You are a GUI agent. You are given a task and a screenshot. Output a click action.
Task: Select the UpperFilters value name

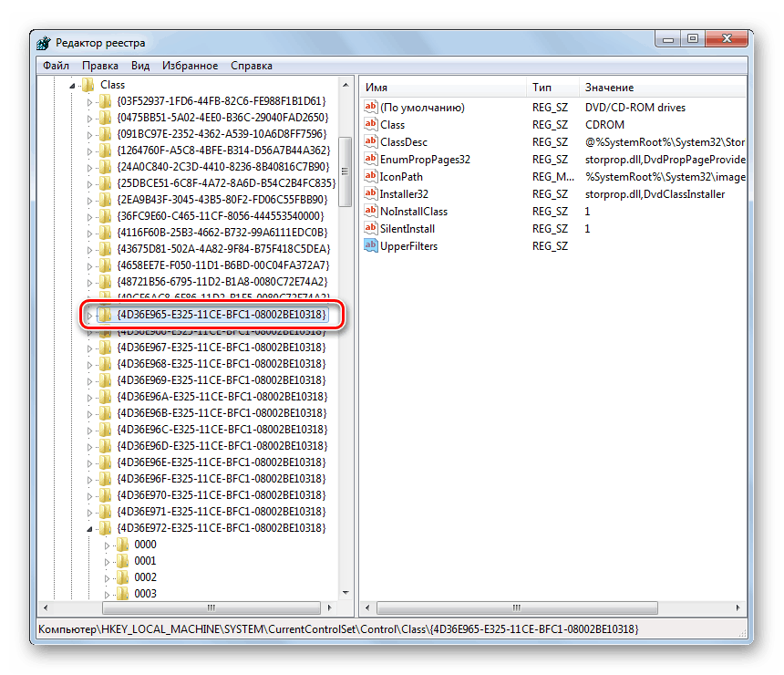[x=409, y=246]
